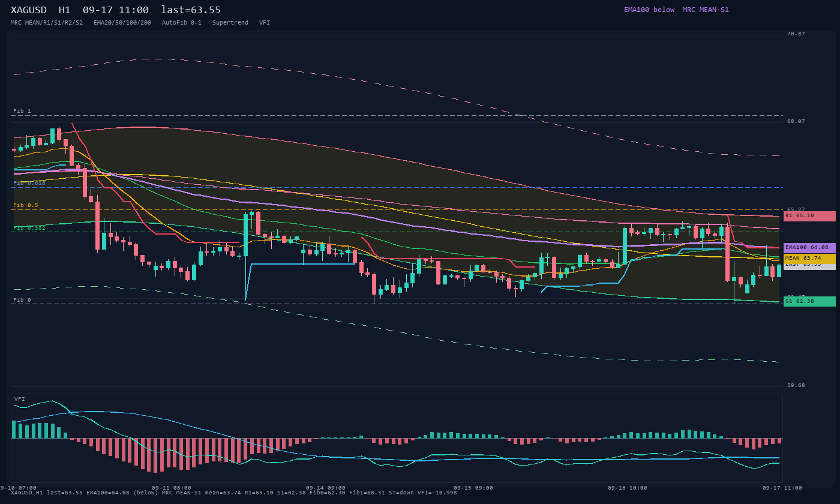
Task: Click the 'Fib 0' level label
Action: tap(22, 300)
